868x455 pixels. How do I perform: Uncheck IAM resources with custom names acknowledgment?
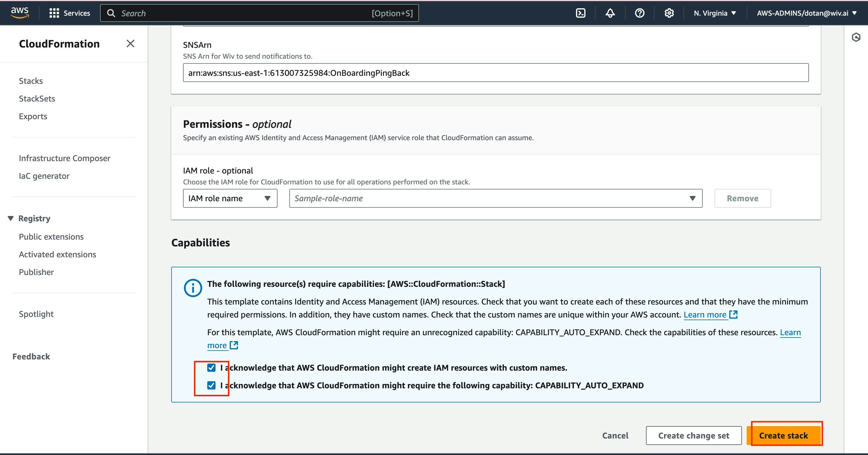tap(211, 368)
